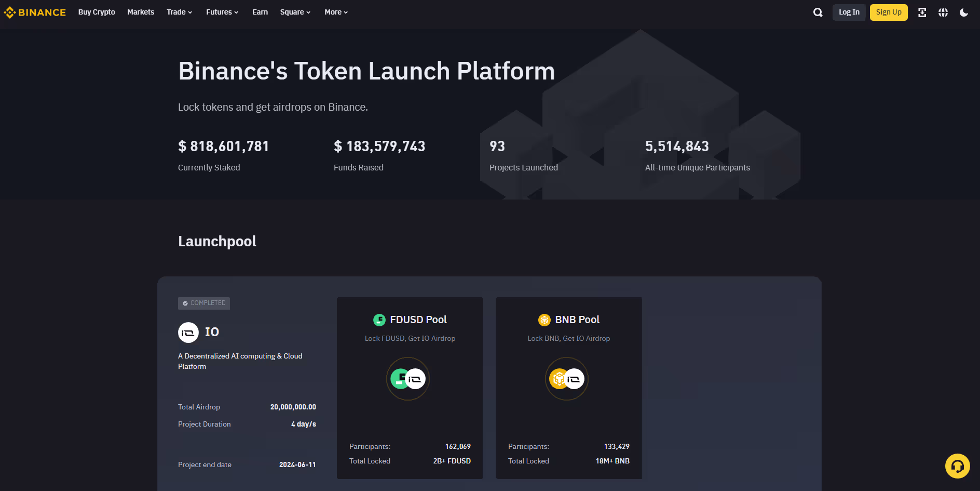
Task: Click the IO project logo icon
Action: [188, 333]
